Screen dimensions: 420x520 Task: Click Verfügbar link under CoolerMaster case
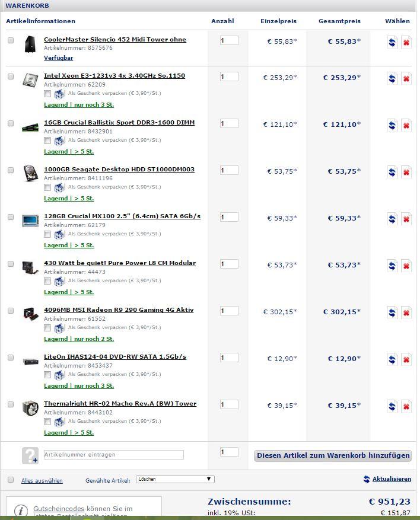(x=58, y=58)
